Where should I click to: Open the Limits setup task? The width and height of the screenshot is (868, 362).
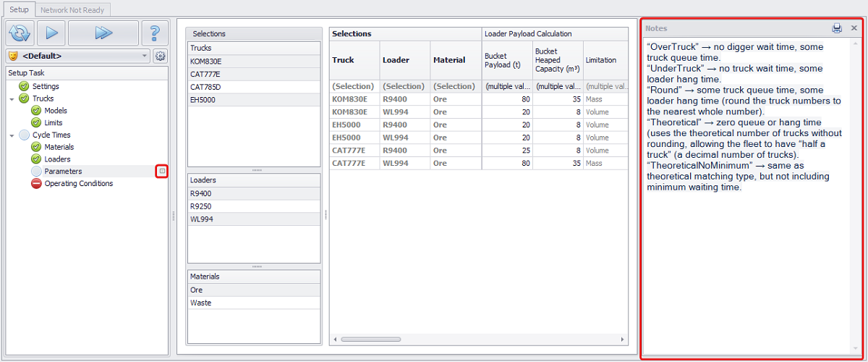click(x=54, y=123)
